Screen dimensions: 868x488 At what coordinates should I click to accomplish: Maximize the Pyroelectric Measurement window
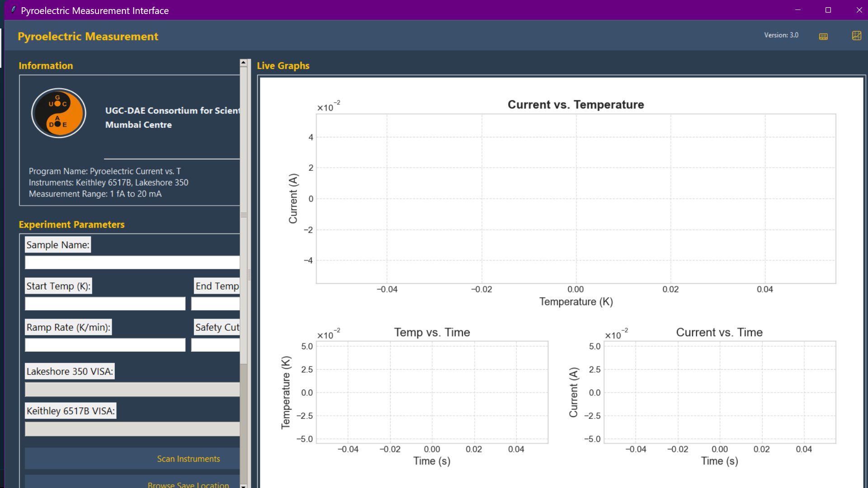828,10
